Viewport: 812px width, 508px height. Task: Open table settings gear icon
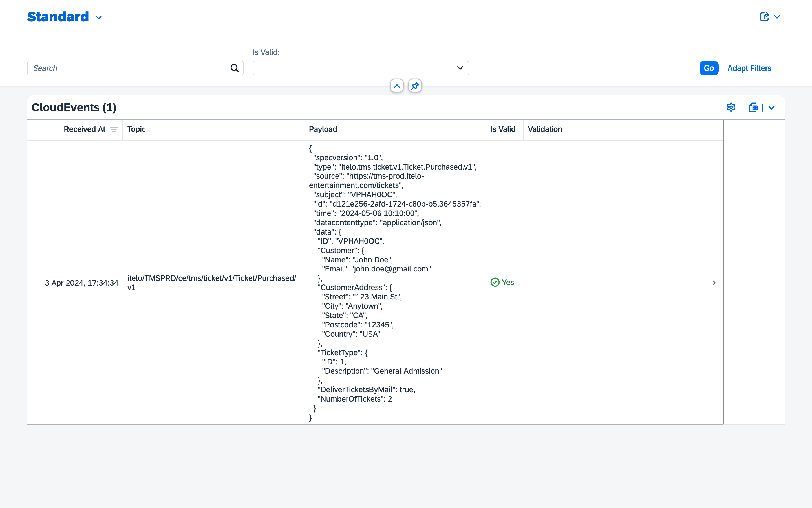pos(731,108)
